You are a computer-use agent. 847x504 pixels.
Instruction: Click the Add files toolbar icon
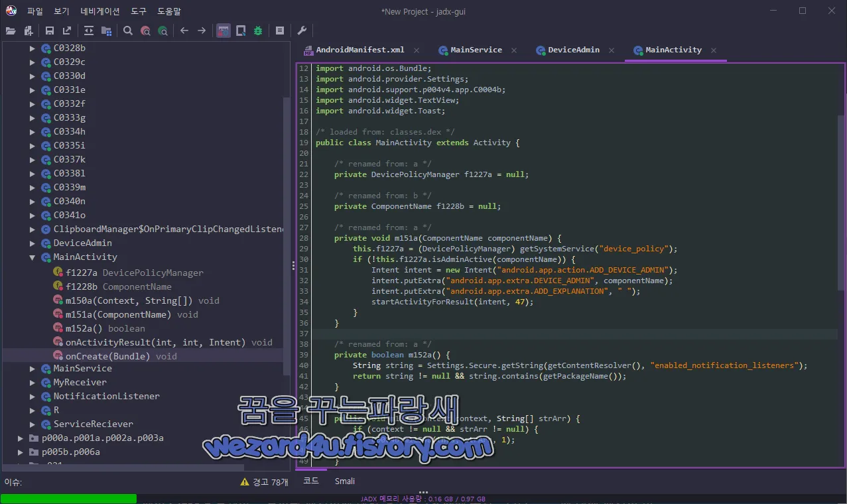(x=28, y=31)
